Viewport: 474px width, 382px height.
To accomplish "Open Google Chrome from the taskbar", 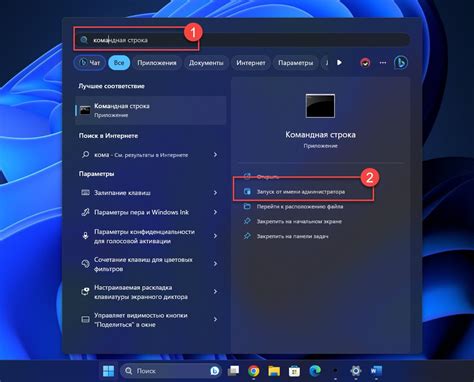I will tap(254, 371).
